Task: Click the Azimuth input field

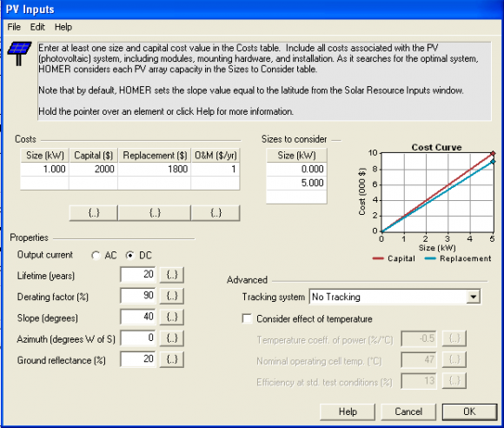Action: point(138,338)
